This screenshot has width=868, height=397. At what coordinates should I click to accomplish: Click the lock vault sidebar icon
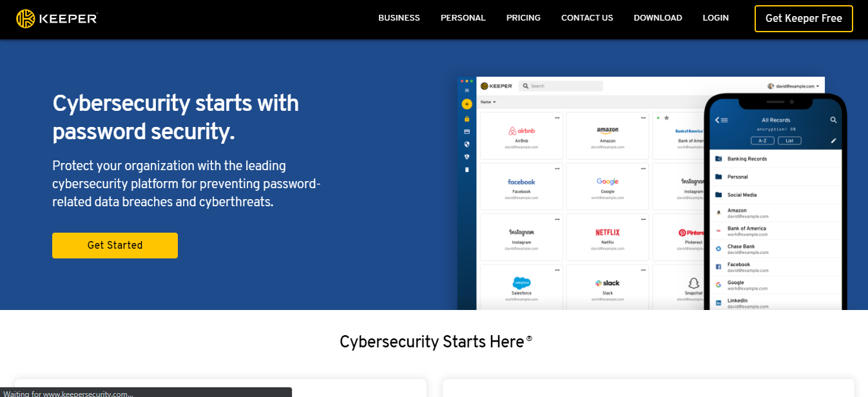467,119
